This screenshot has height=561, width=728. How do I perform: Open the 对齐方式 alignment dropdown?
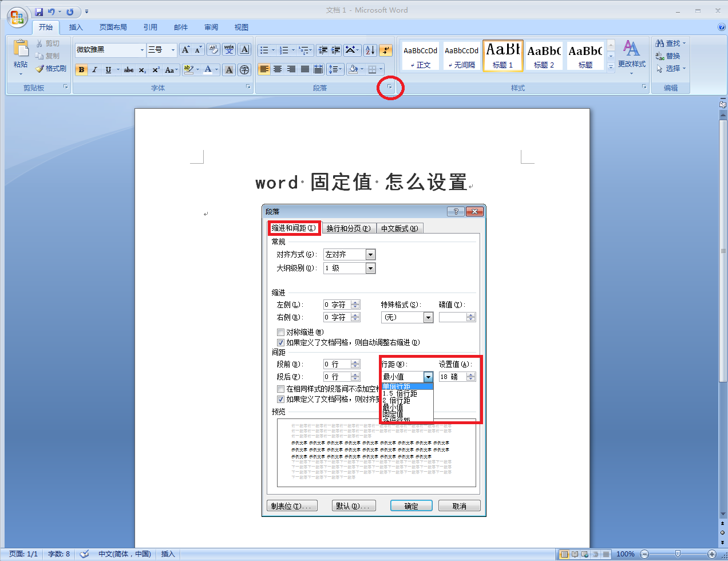click(370, 254)
